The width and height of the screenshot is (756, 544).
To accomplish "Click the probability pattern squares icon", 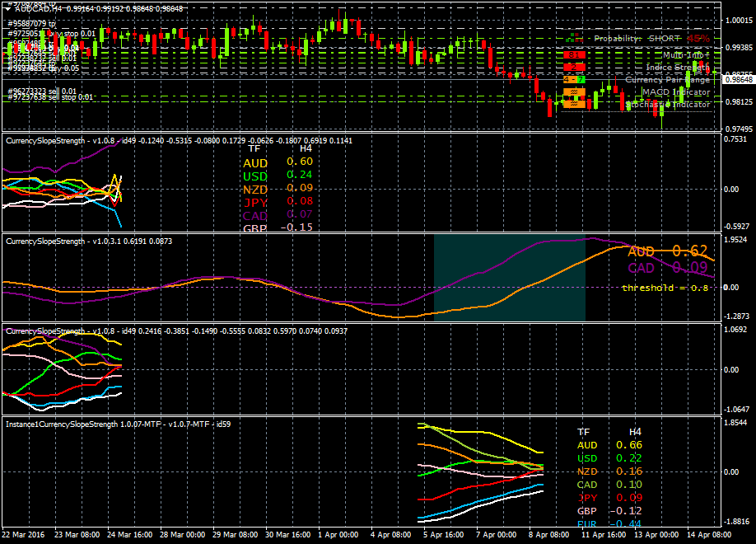I will coord(573,36).
